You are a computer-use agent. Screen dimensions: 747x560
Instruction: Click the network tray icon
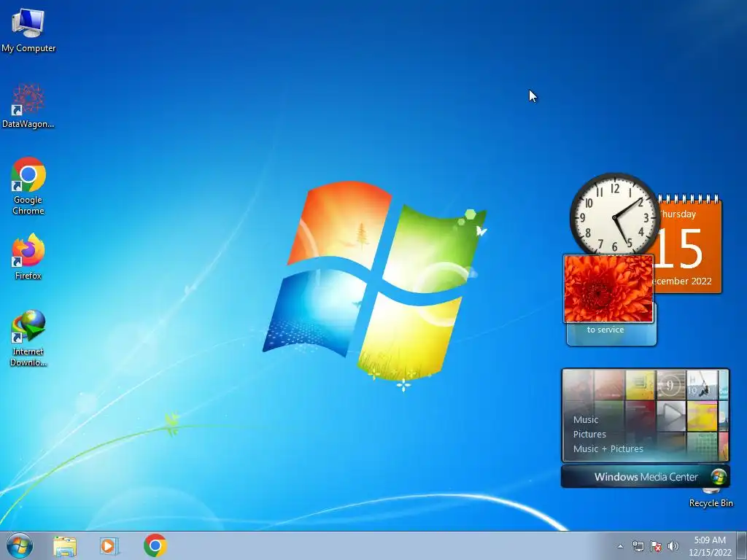click(638, 546)
